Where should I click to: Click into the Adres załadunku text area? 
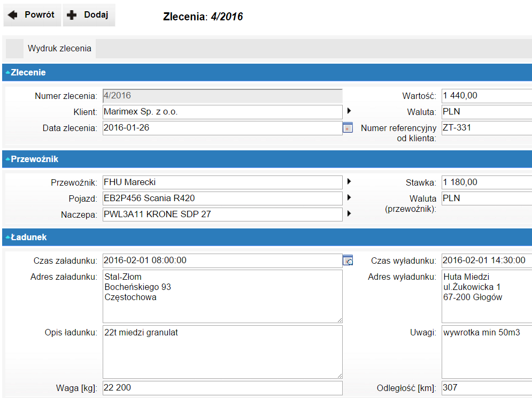222,296
